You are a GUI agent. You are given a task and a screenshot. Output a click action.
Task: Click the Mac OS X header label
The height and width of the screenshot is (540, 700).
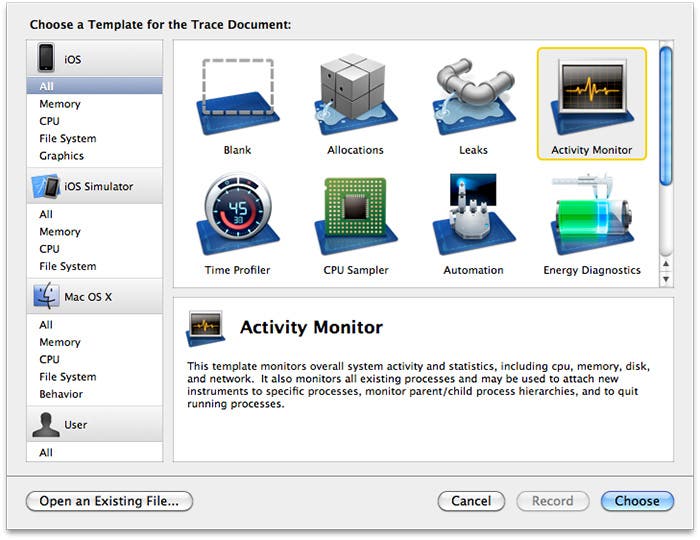88,297
